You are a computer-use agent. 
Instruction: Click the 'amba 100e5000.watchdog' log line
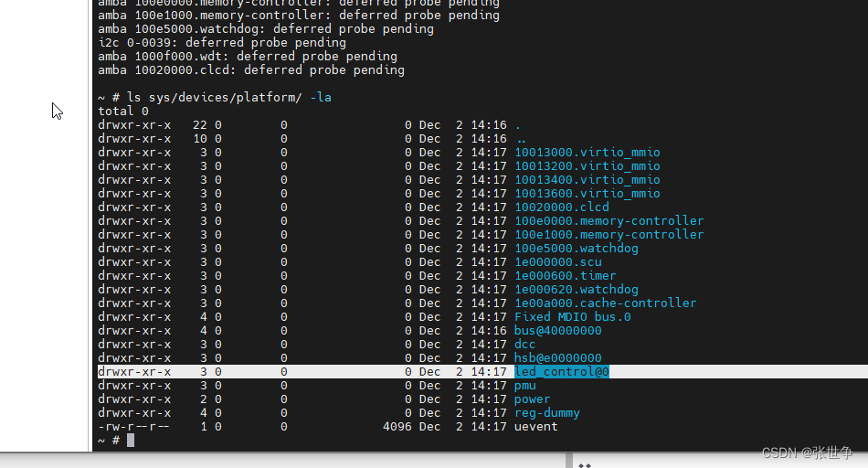pyautogui.click(x=266, y=29)
